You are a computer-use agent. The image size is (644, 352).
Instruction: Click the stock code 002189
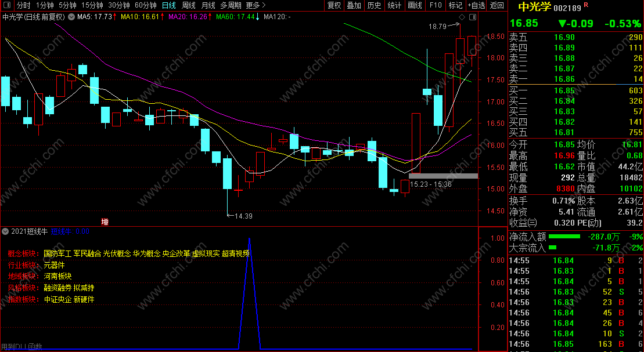pyautogui.click(x=567, y=8)
